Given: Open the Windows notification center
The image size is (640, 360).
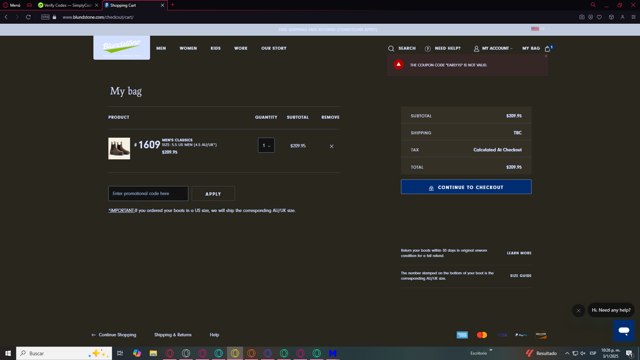Looking at the screenshot, I should pos(629,353).
